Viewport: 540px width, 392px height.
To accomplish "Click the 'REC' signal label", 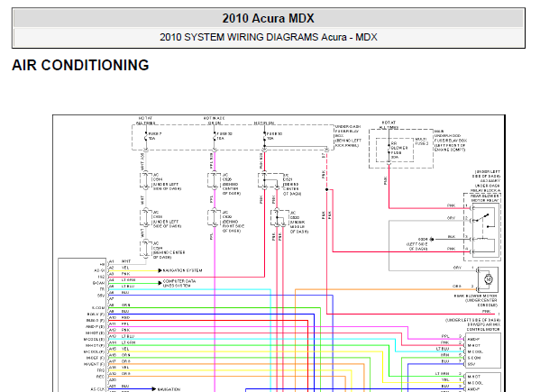I will pyautogui.click(x=101, y=377).
